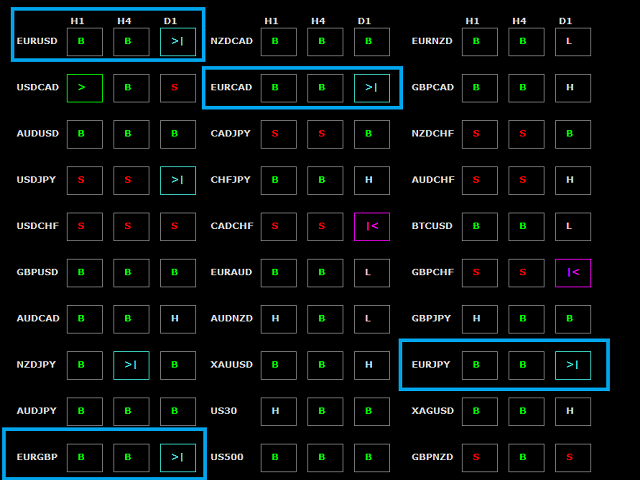
Task: Click the GBPJPY H1 H box
Action: coord(480,319)
